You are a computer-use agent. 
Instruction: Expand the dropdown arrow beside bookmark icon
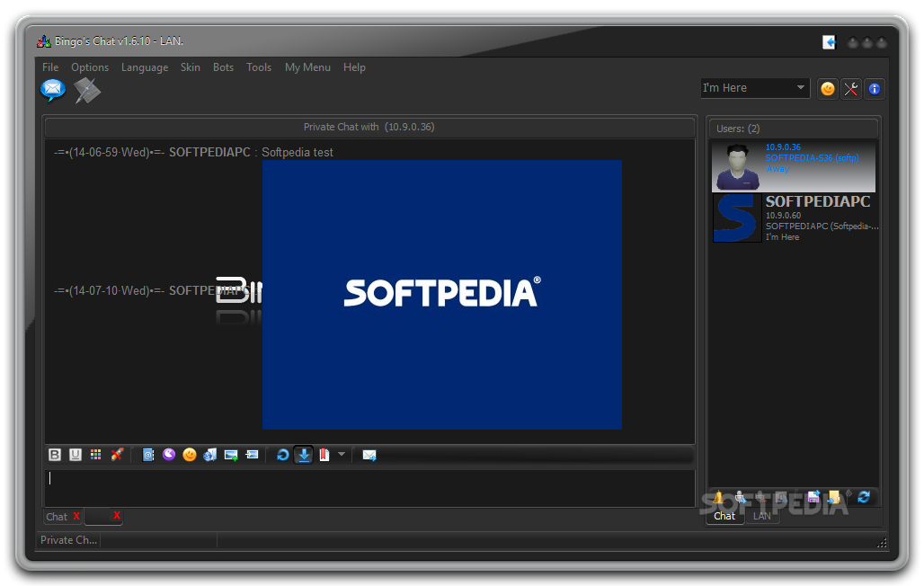tap(342, 454)
